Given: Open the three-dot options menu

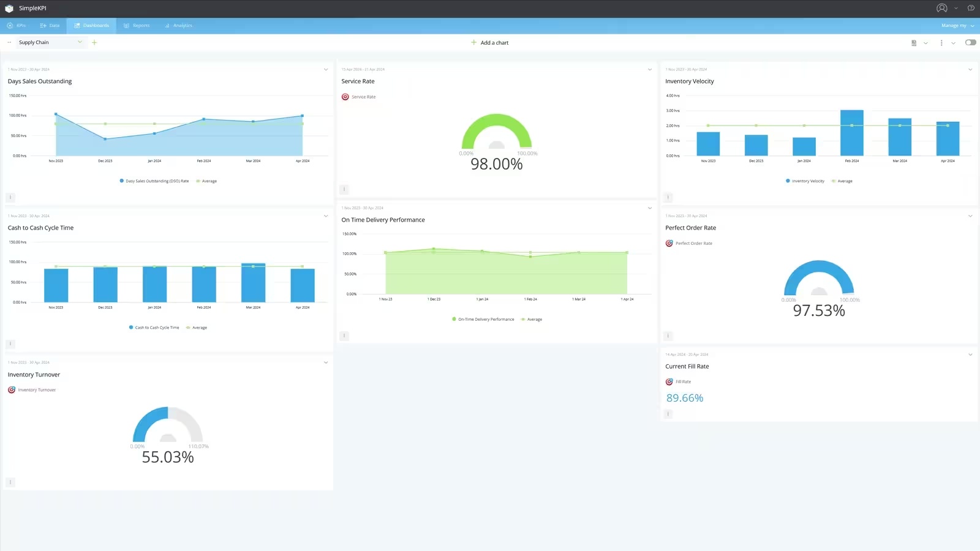Looking at the screenshot, I should tap(941, 42).
